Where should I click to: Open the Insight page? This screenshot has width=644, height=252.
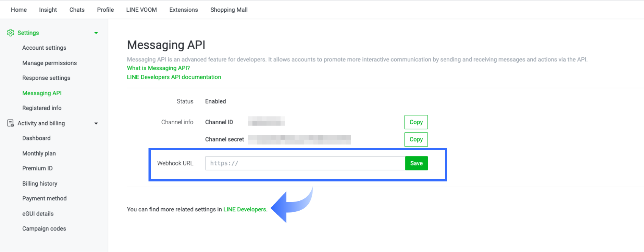(47, 9)
